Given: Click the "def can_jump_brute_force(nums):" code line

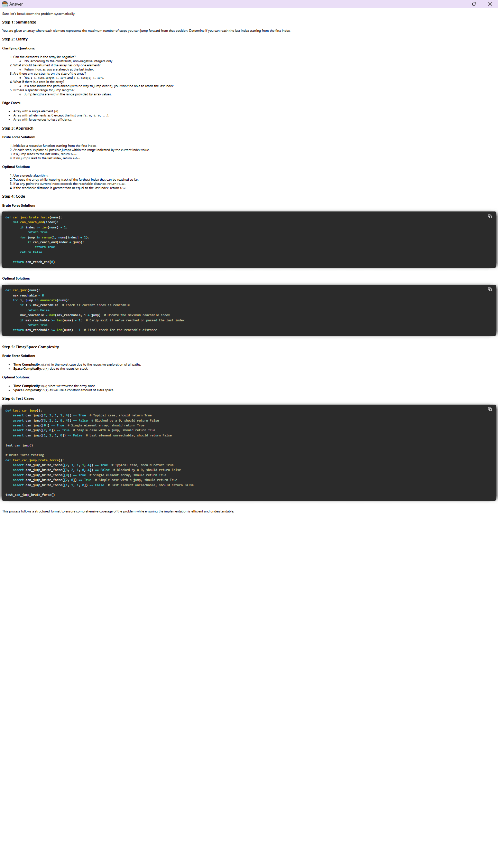Looking at the screenshot, I should pyautogui.click(x=34, y=217).
